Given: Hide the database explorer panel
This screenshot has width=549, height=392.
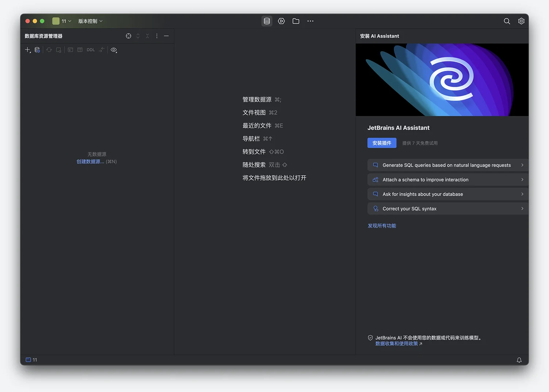Looking at the screenshot, I should click(x=166, y=36).
